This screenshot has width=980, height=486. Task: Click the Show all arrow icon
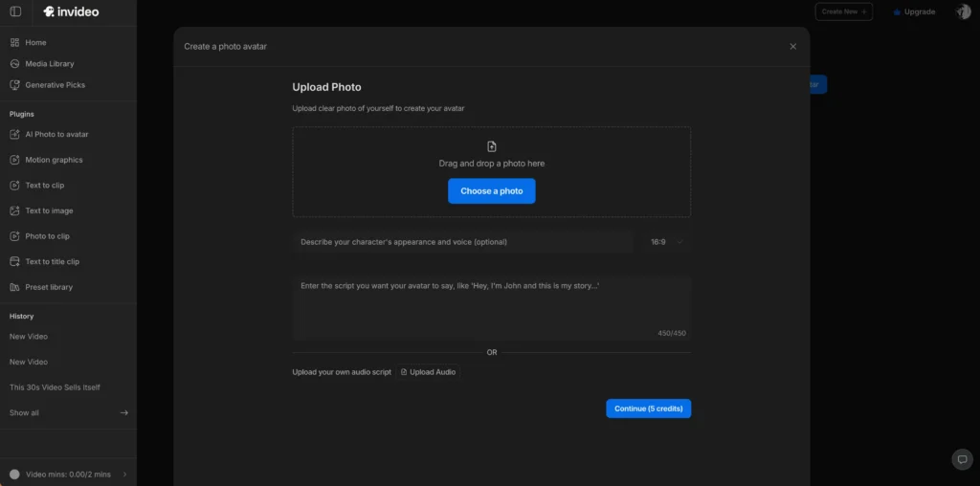coord(123,413)
